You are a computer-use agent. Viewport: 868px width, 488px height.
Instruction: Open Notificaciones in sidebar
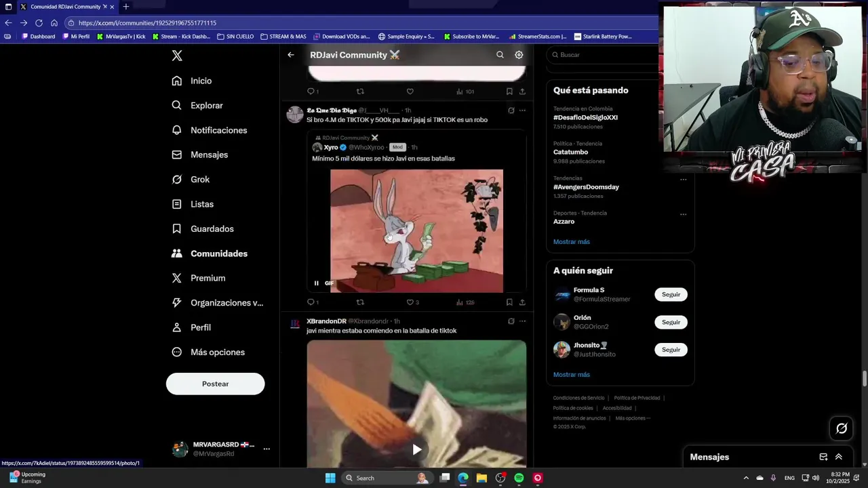(x=210, y=130)
